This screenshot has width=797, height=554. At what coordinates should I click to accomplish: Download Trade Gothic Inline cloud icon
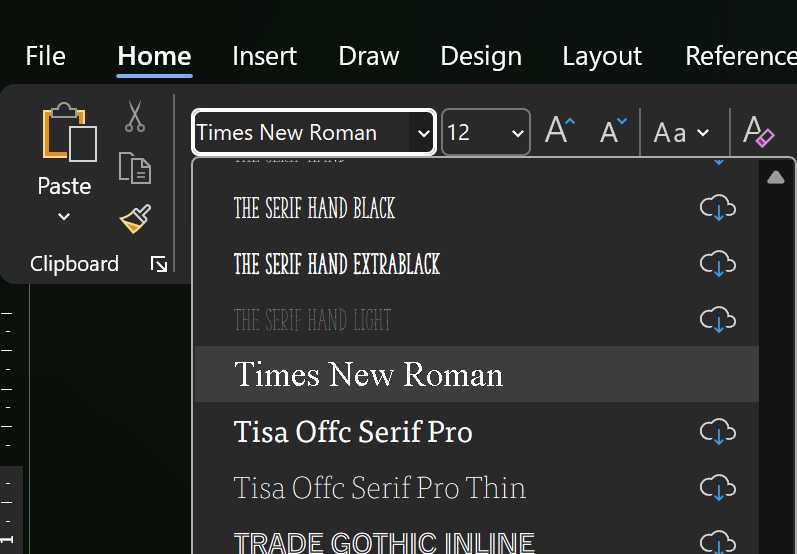click(718, 541)
